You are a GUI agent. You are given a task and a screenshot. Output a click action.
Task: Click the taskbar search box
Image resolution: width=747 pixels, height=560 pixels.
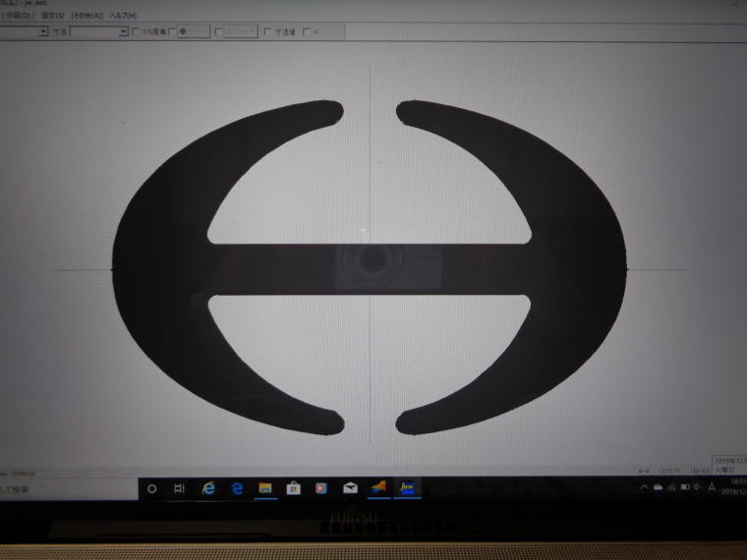(x=69, y=489)
